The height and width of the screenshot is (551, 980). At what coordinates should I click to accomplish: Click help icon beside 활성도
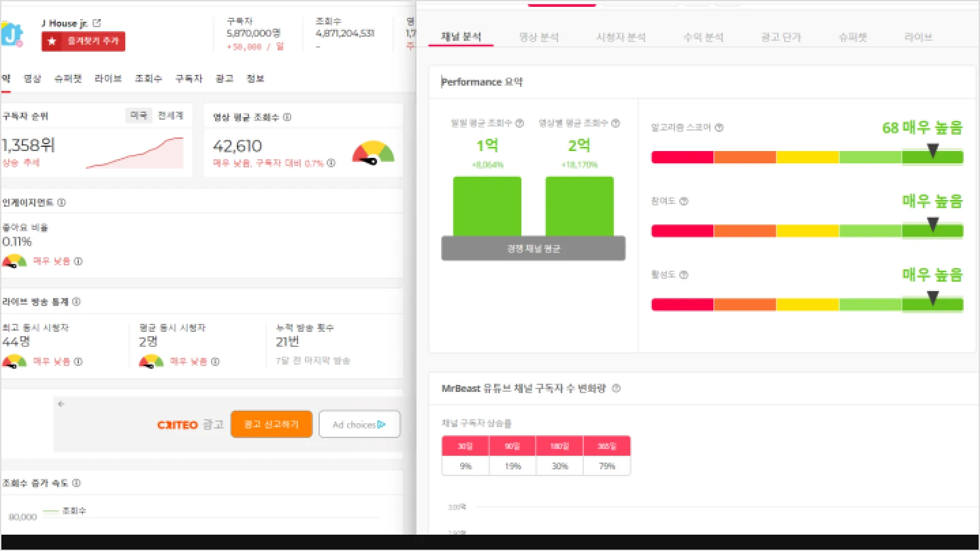684,275
